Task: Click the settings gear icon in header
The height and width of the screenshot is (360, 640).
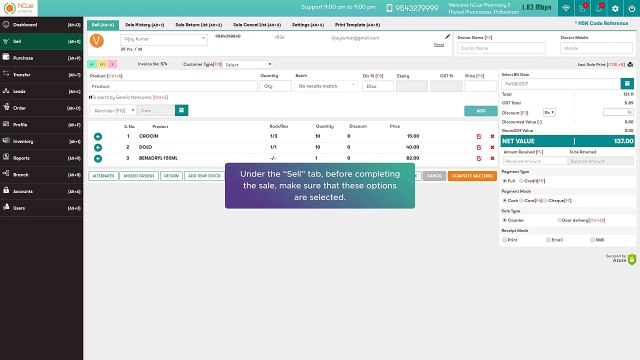Action: [x=615, y=8]
